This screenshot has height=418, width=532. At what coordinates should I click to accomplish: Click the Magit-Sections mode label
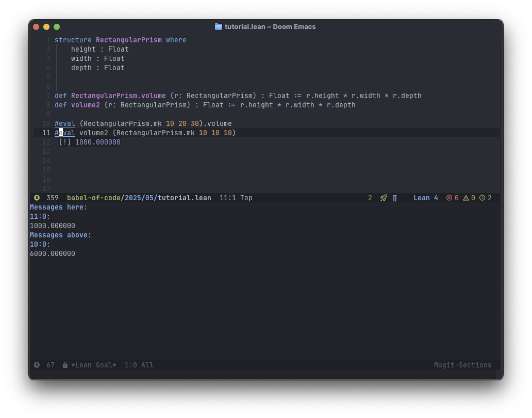coord(462,365)
